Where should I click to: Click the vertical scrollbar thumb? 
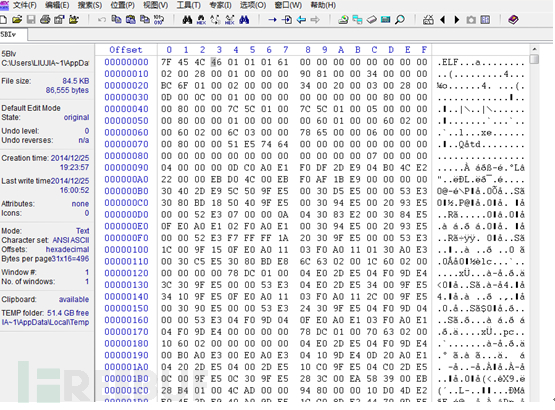point(534,59)
